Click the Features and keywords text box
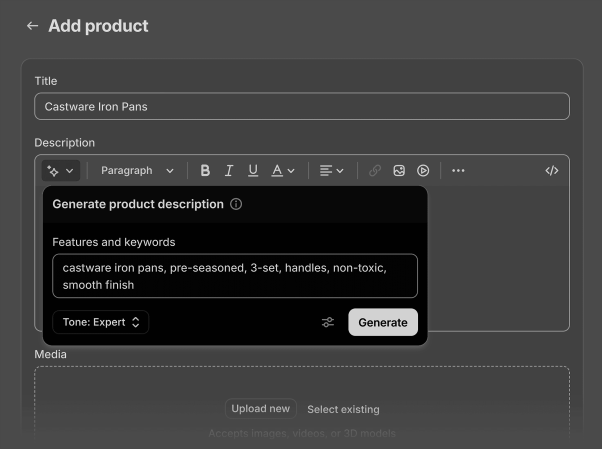 pos(235,276)
